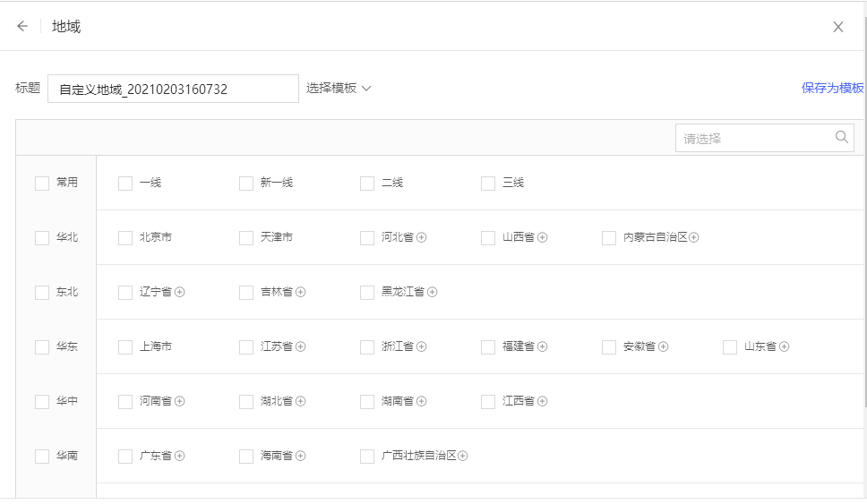Select the 湖北省 checkbox

tap(246, 401)
